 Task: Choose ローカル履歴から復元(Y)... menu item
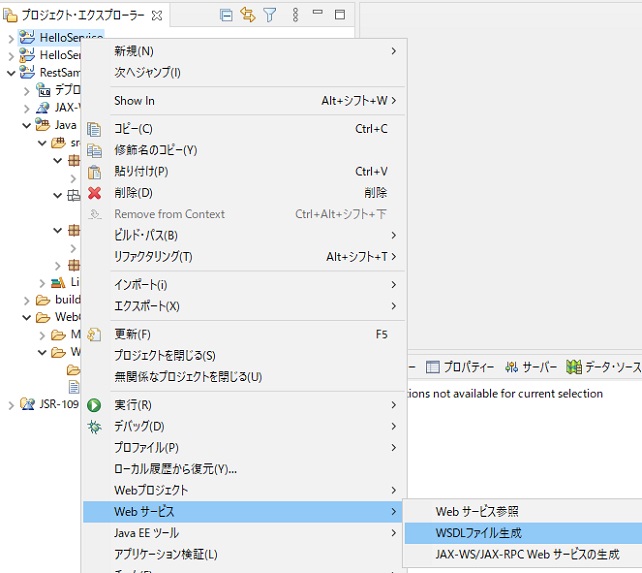246,469
